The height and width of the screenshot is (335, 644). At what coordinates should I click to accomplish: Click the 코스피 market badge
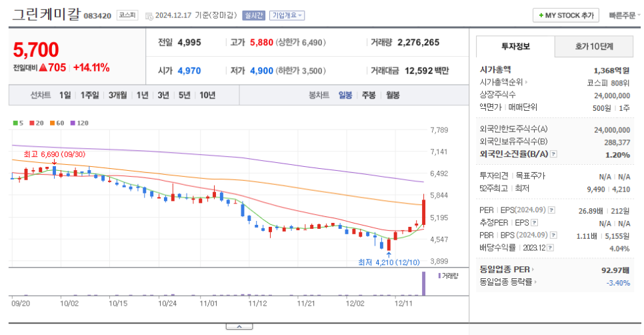tap(127, 15)
